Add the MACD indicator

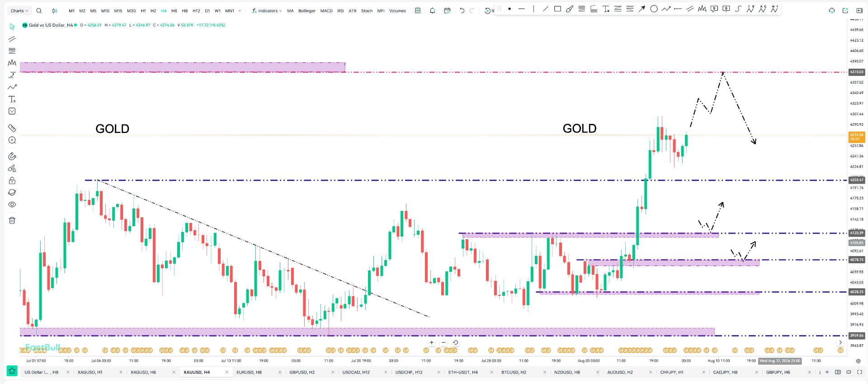pos(326,11)
